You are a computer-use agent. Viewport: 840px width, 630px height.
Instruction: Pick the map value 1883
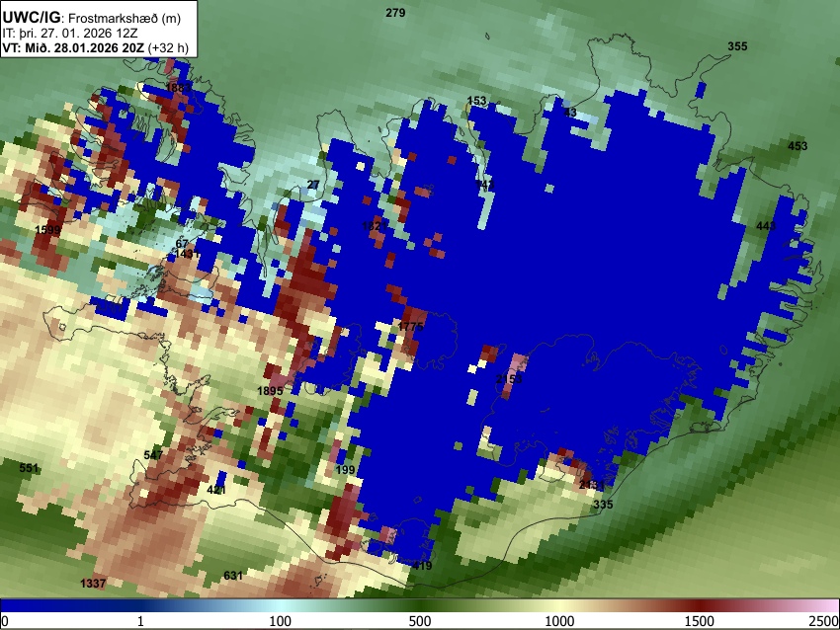179,88
